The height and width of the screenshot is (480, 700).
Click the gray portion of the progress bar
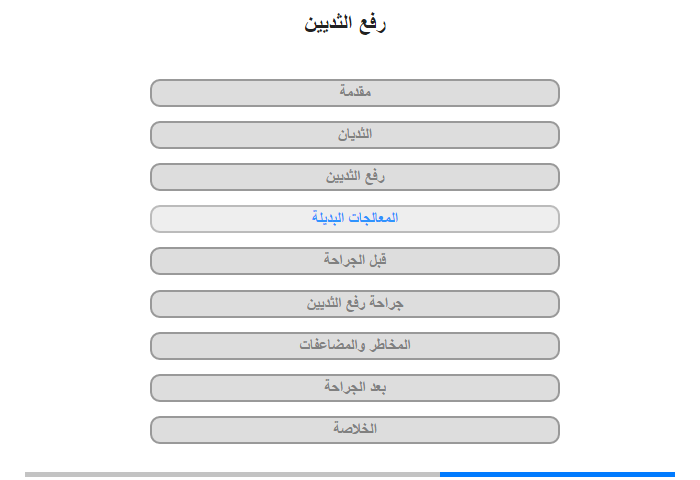click(x=232, y=474)
